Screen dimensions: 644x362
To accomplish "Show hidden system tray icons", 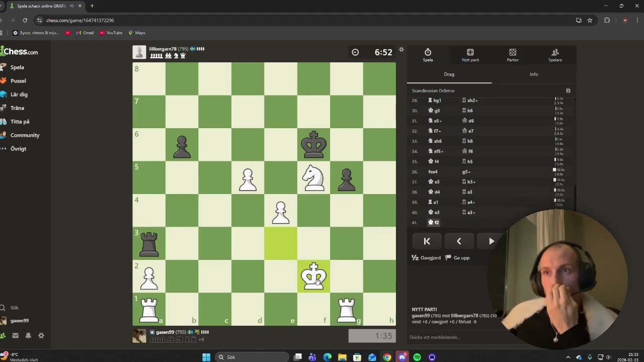I will click(x=568, y=357).
